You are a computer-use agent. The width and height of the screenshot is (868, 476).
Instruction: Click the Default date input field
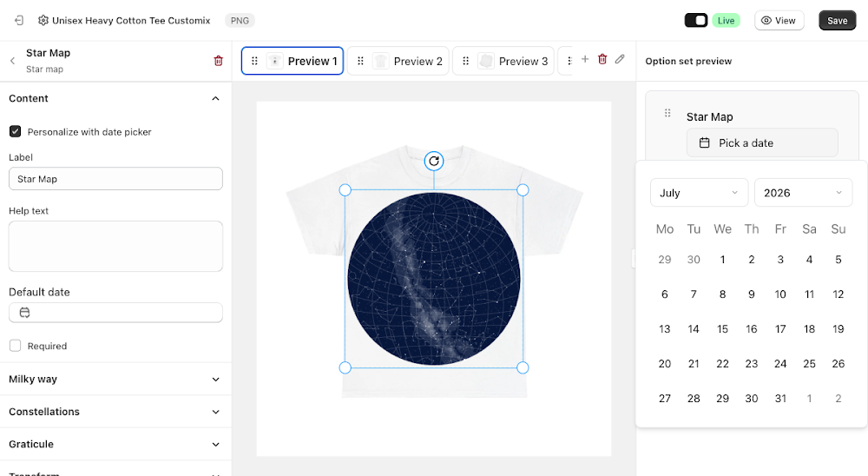115,313
